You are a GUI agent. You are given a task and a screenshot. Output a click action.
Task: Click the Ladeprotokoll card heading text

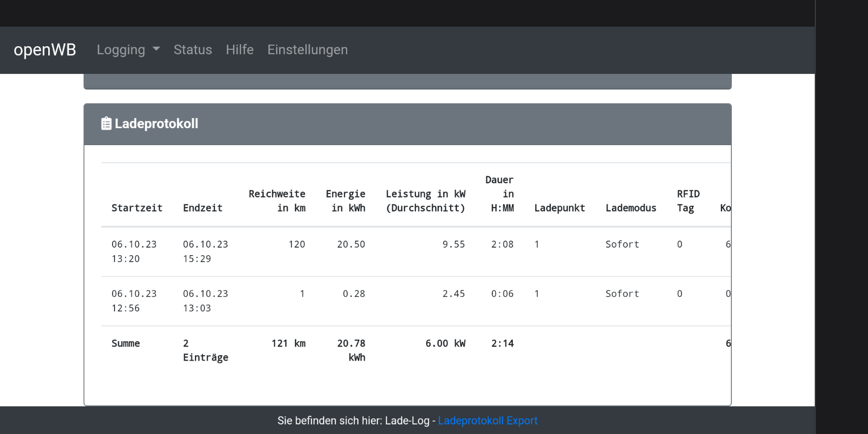156,124
